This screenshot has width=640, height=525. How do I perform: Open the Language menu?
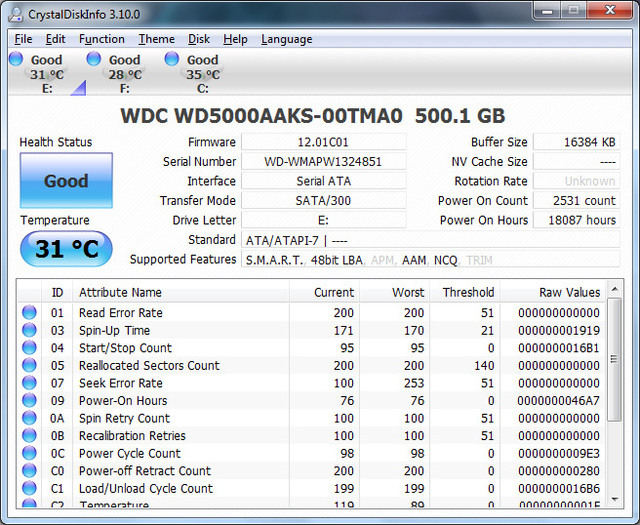pyautogui.click(x=287, y=39)
